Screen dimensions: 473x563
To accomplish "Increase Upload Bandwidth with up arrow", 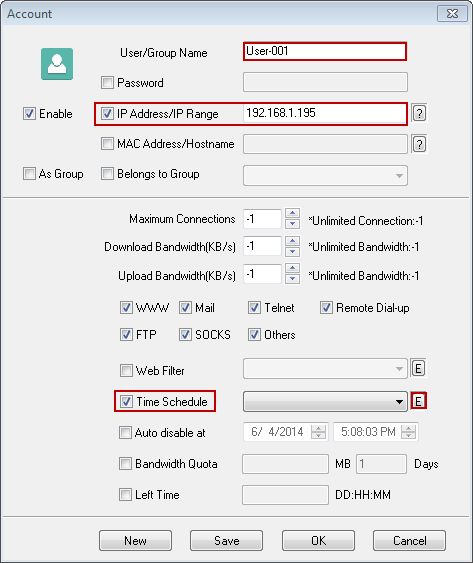I will tap(292, 268).
